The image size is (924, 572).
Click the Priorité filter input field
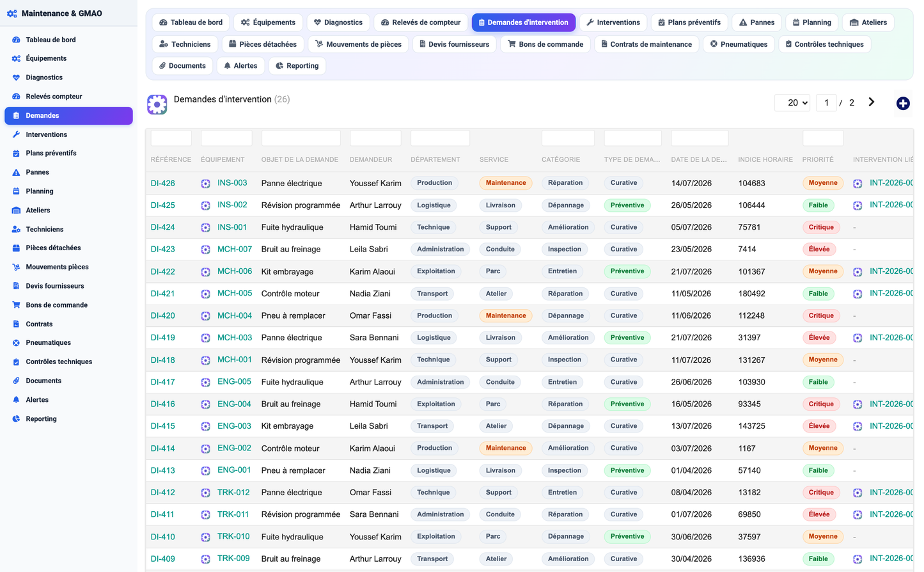823,138
